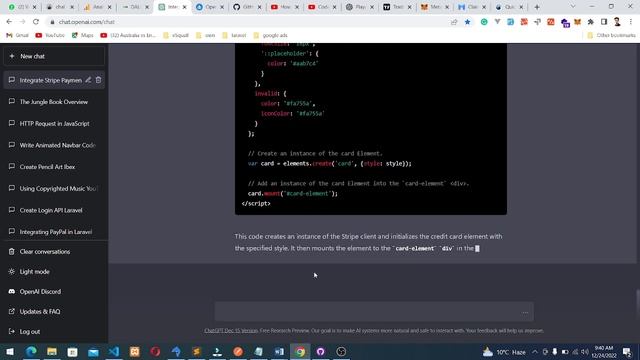640x360 pixels.
Task: Open the laravel bookmarks folder
Action: [234, 36]
